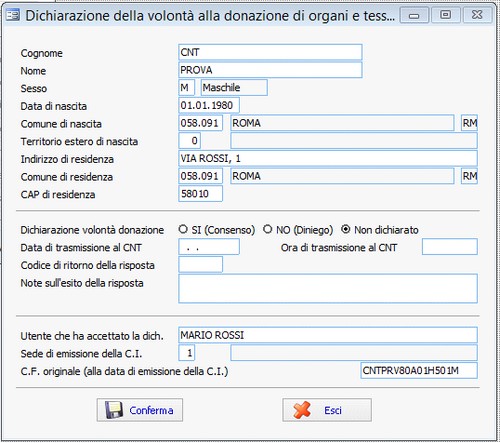This screenshot has height=443, width=500.
Task: Click the red X icon on Esci
Action: tap(302, 410)
